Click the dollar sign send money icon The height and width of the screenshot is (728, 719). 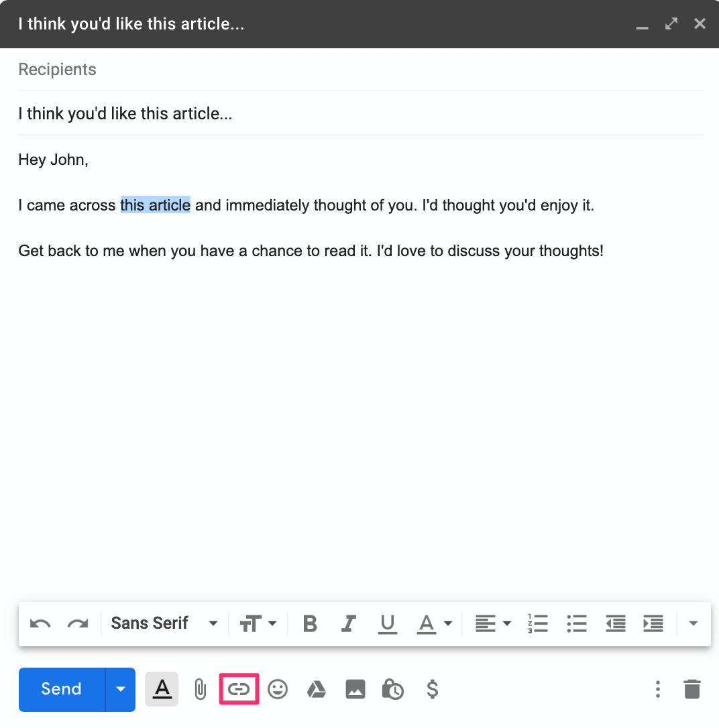(x=433, y=689)
